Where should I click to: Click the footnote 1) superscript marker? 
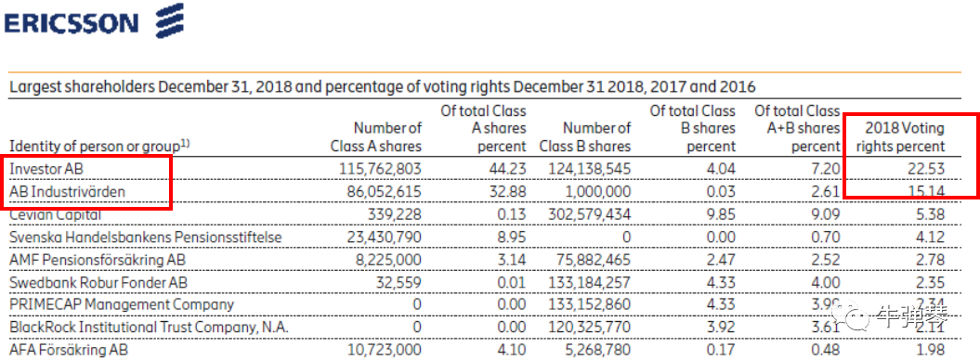185,143
